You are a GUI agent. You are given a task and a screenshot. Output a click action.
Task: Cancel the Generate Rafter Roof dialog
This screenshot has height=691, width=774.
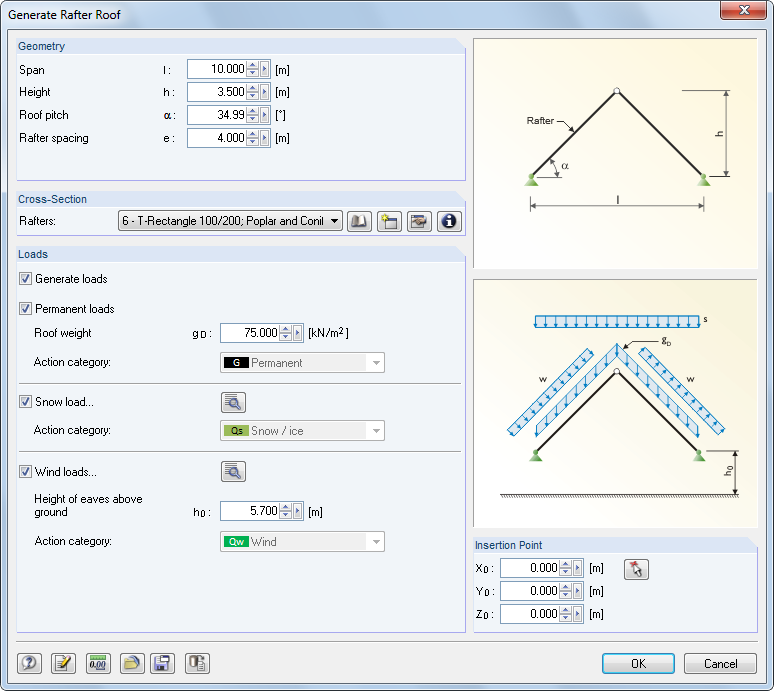[720, 663]
